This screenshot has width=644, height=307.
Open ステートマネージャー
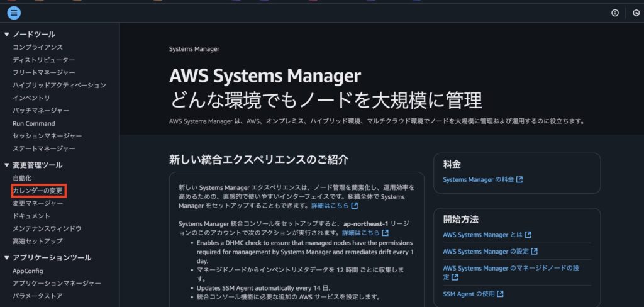44,148
